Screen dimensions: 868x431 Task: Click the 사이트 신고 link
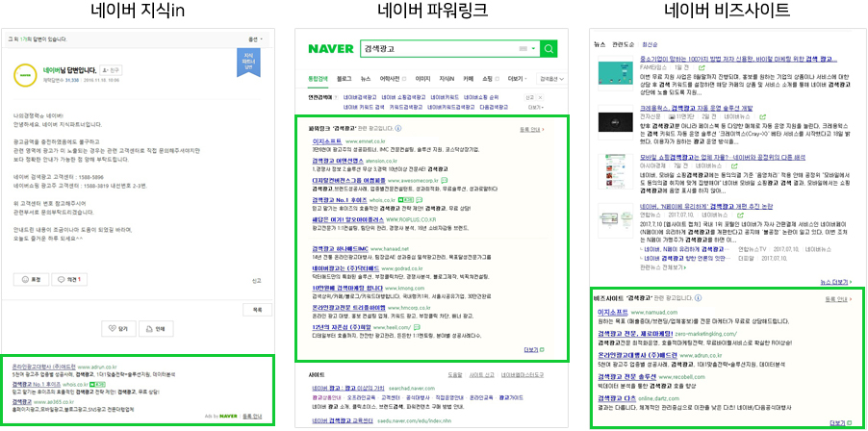pos(481,374)
